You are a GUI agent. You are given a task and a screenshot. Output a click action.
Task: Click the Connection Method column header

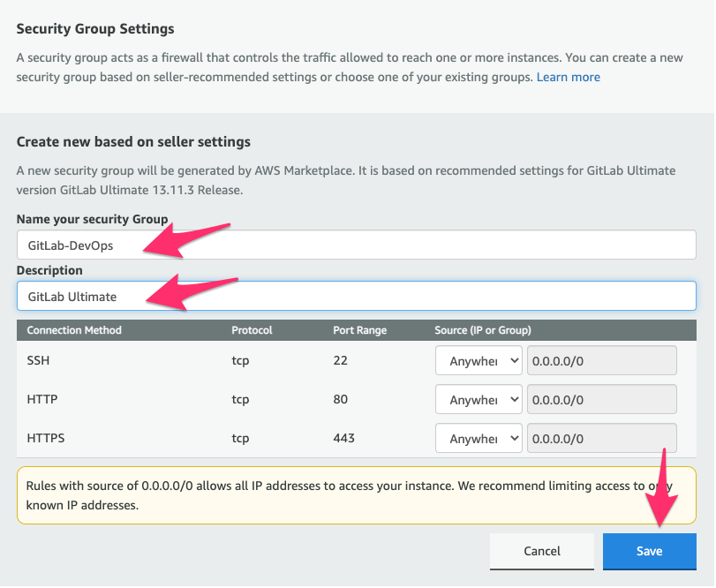(x=74, y=330)
